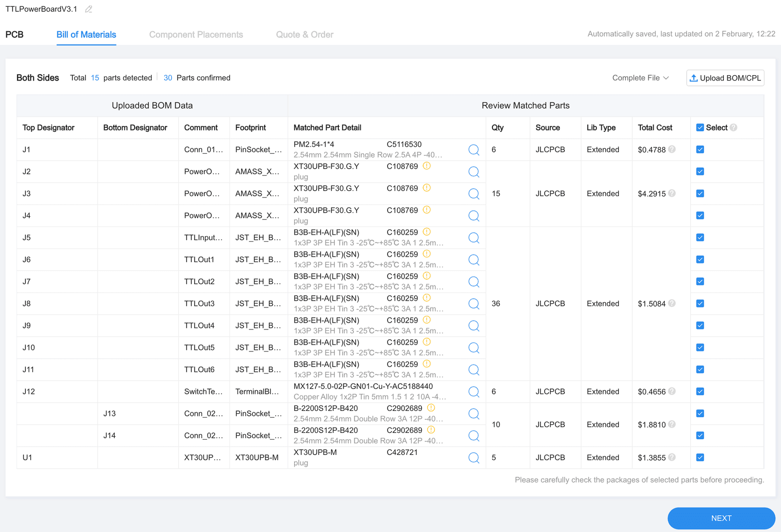Image resolution: width=781 pixels, height=532 pixels.
Task: Toggle checkbox for J10 TTLOut5 row
Action: [x=700, y=348]
